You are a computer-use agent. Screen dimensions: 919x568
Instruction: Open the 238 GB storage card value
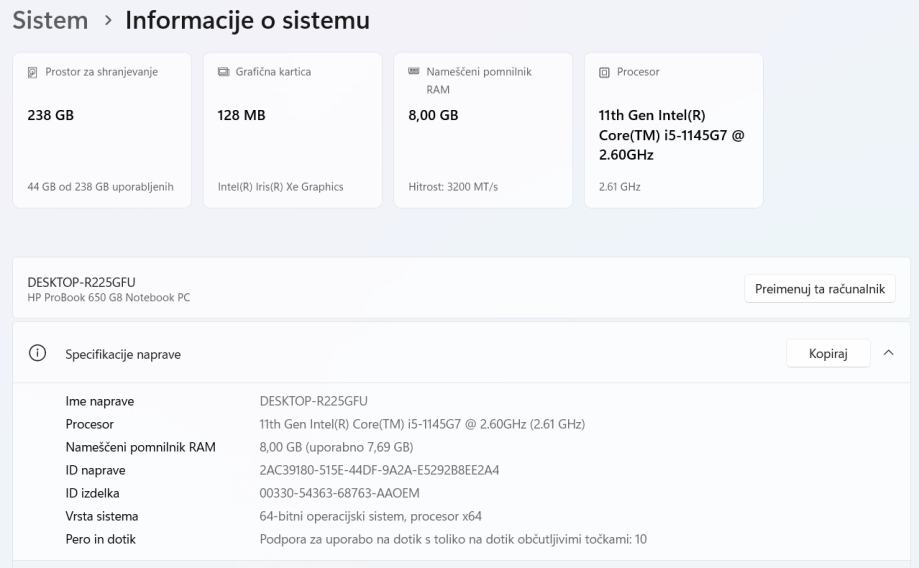50,115
